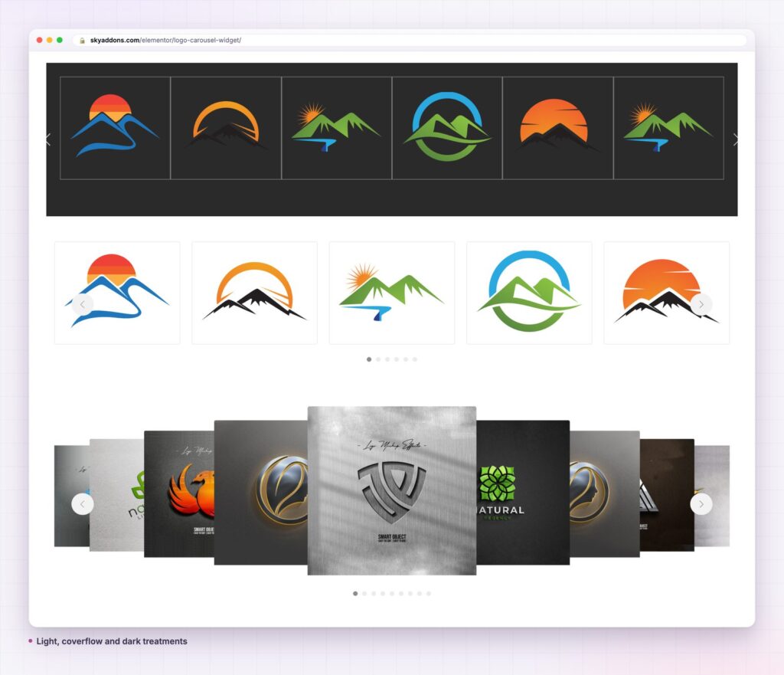Open the Natural Agency green logo slide
784x675 pixels.
click(x=523, y=493)
